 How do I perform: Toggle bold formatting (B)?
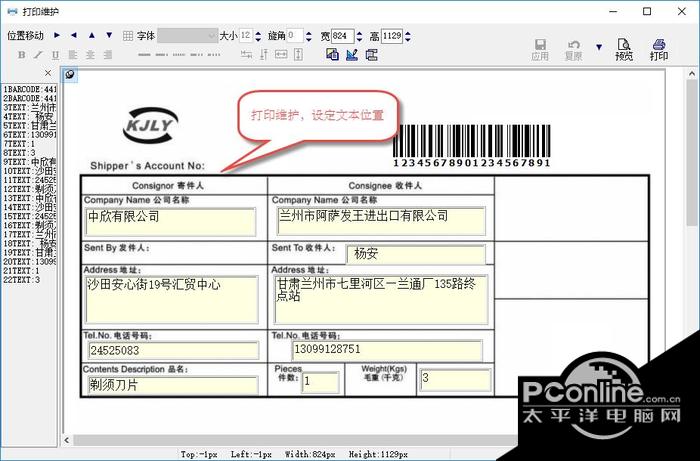point(21,55)
